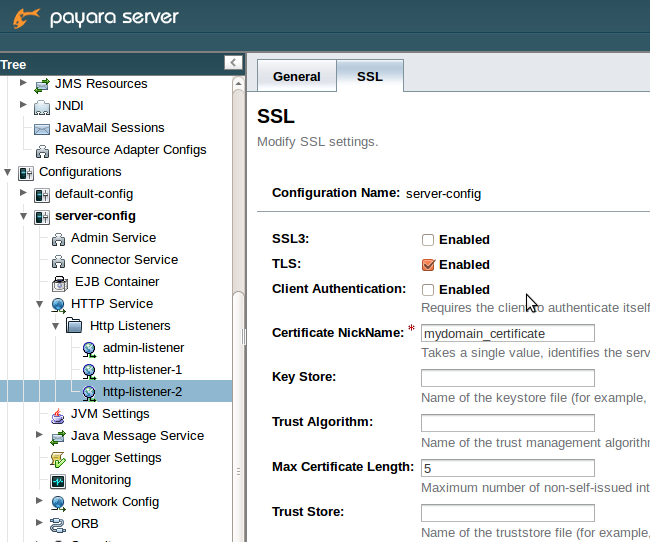Expand the JNDI tree node
This screenshot has width=650, height=542.
[x=23, y=105]
